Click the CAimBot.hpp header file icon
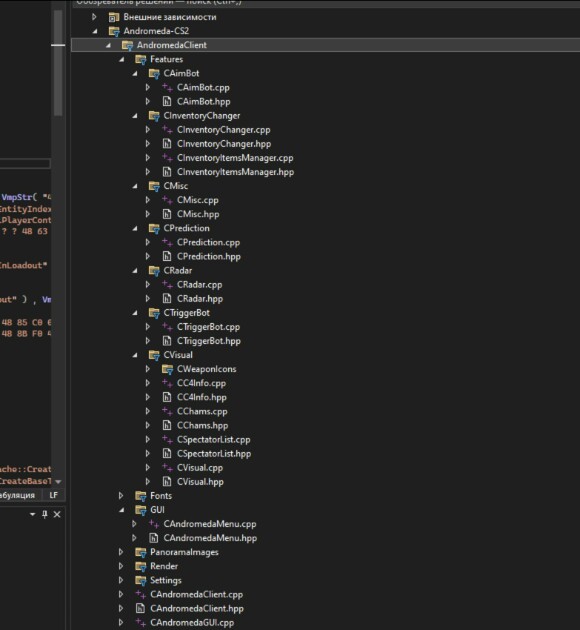The width and height of the screenshot is (580, 630). [167, 102]
